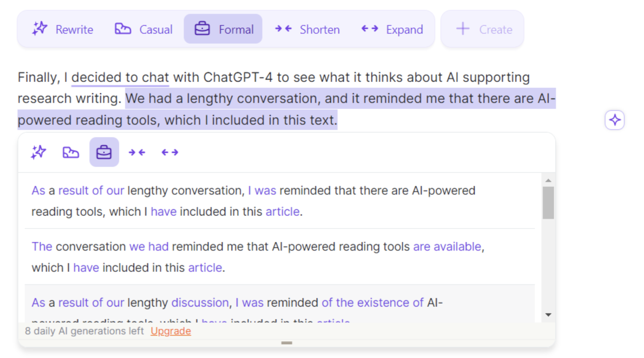Pick the third suggestion with "lengthy discussion"
The image size is (644, 358).
(x=236, y=303)
